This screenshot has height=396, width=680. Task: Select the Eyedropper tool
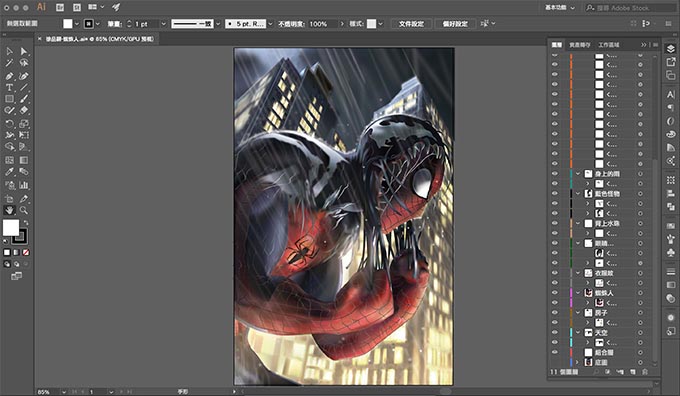click(10, 172)
